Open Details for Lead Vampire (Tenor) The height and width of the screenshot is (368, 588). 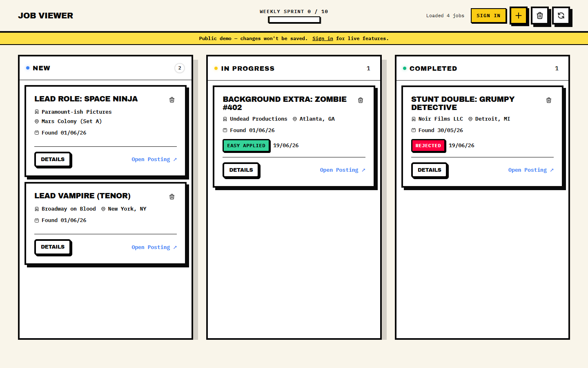click(x=53, y=247)
